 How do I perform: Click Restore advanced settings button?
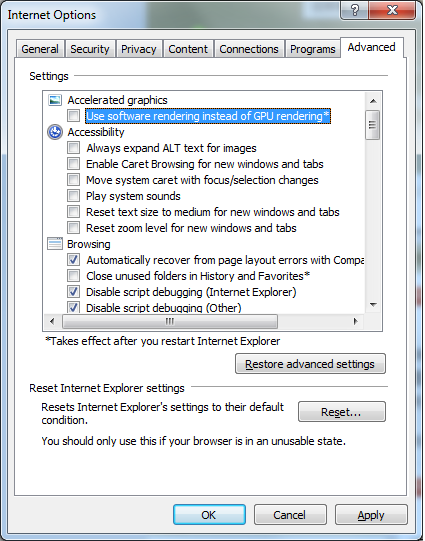[310, 364]
